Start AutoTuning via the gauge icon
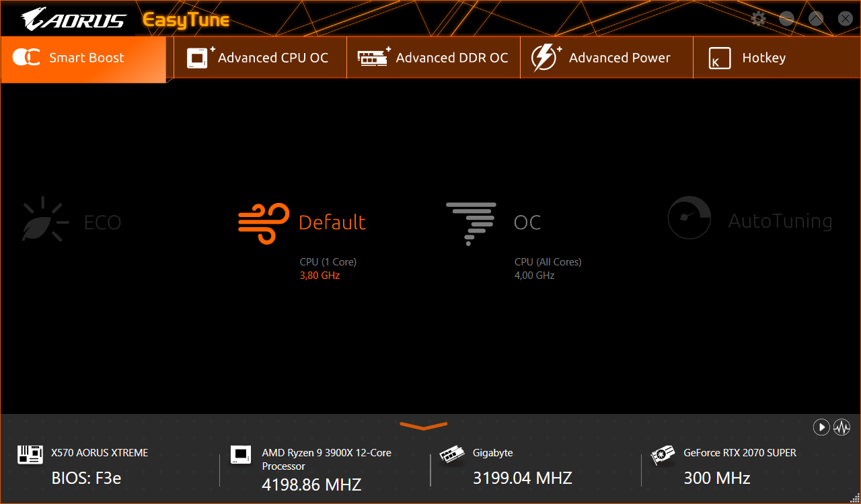The width and height of the screenshot is (861, 504). [689, 218]
